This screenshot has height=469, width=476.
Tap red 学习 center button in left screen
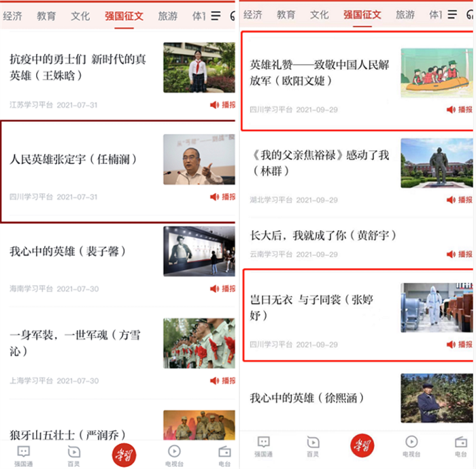pyautogui.click(x=124, y=454)
